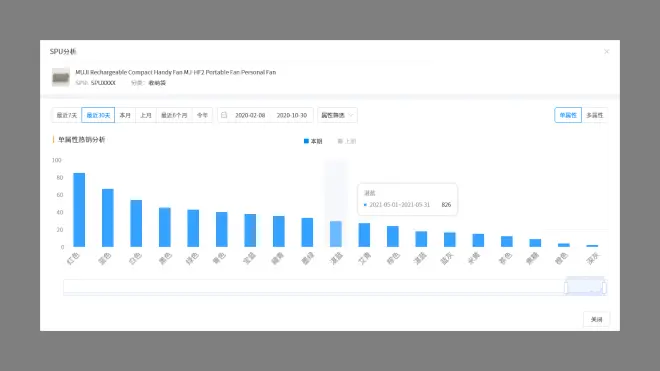The image size is (660, 371).
Task: Select the 最近7天 time range
Action: [67, 115]
